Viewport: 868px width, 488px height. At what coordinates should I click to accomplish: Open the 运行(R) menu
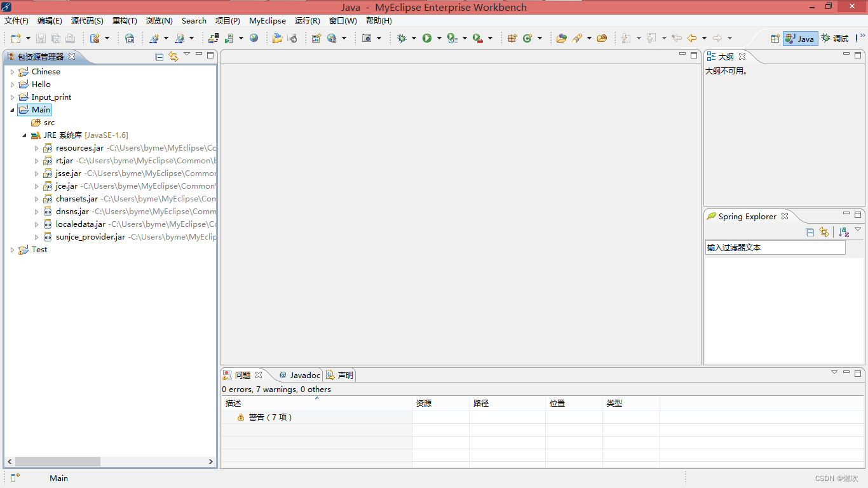[307, 21]
